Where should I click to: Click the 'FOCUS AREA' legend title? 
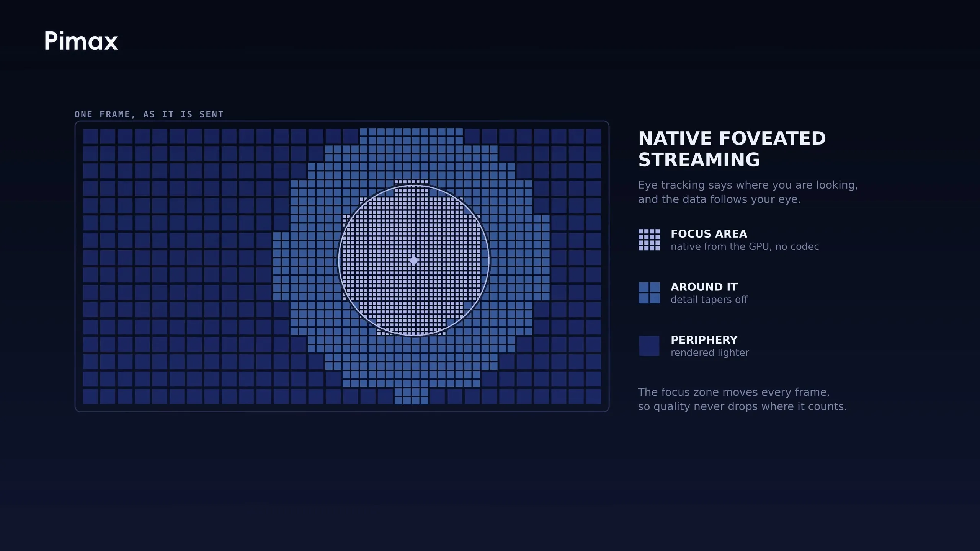[x=709, y=234]
